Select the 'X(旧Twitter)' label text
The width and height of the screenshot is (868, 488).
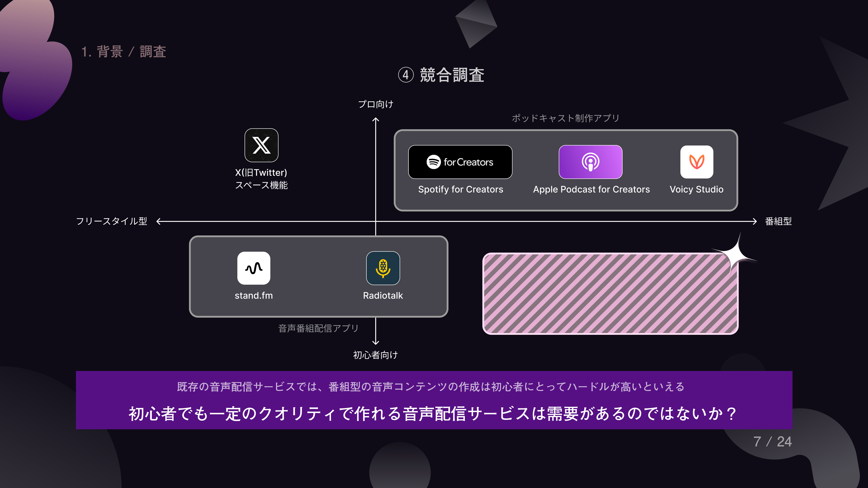(261, 173)
